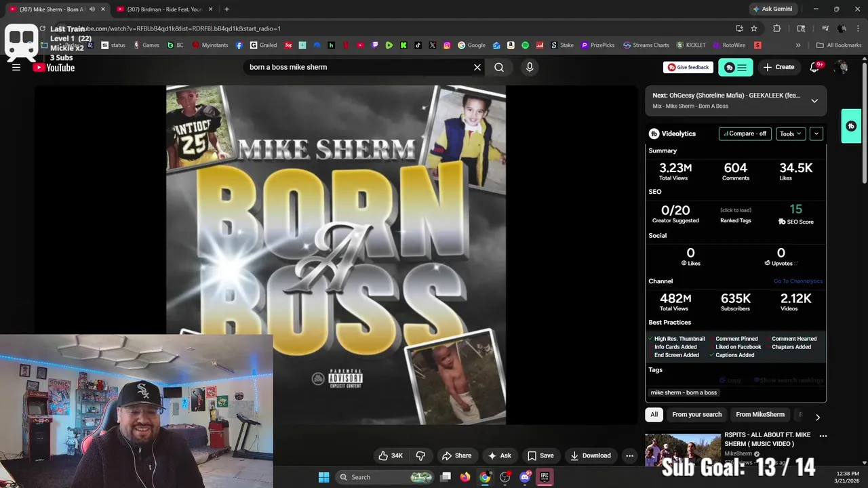Click the mike sherm - born a boss tag
868x488 pixels.
[x=684, y=392]
